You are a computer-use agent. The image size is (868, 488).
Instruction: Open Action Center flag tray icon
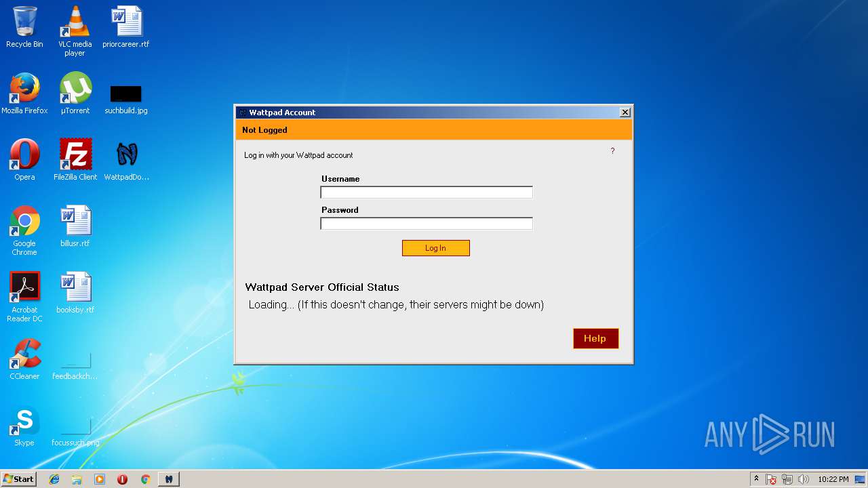[771, 479]
